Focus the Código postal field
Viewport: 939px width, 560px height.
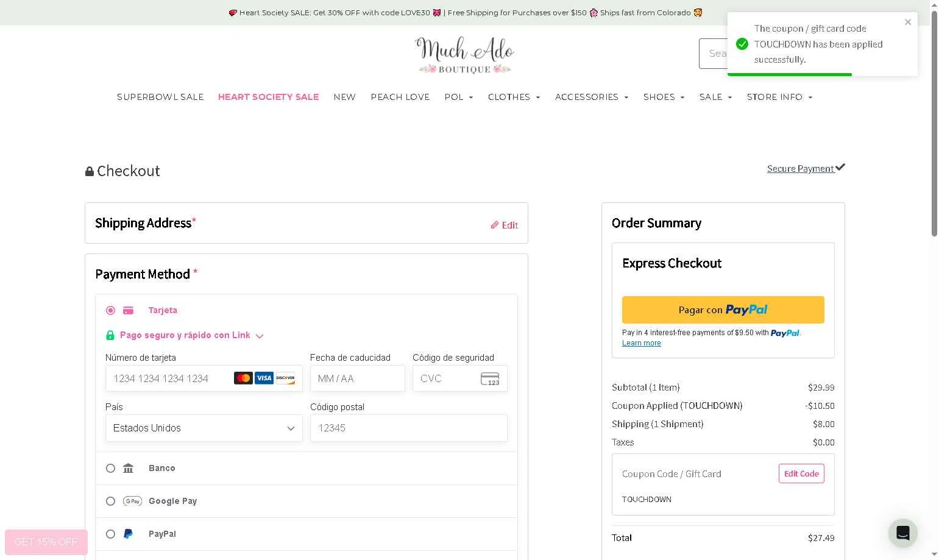tap(409, 428)
